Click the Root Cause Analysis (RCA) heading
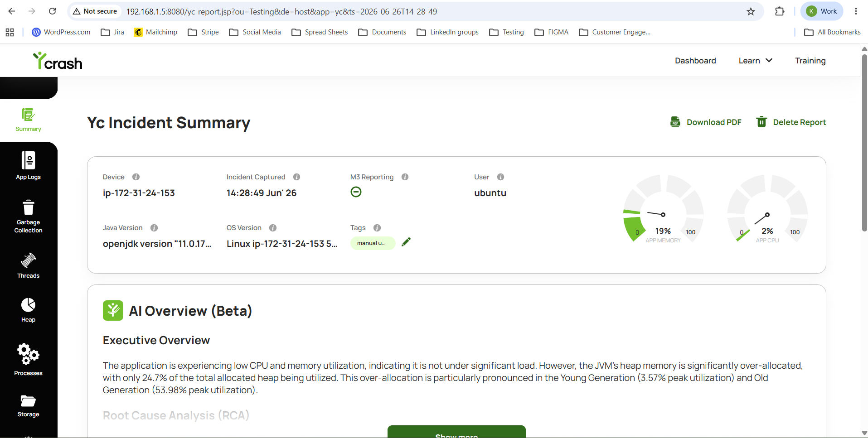 (176, 415)
